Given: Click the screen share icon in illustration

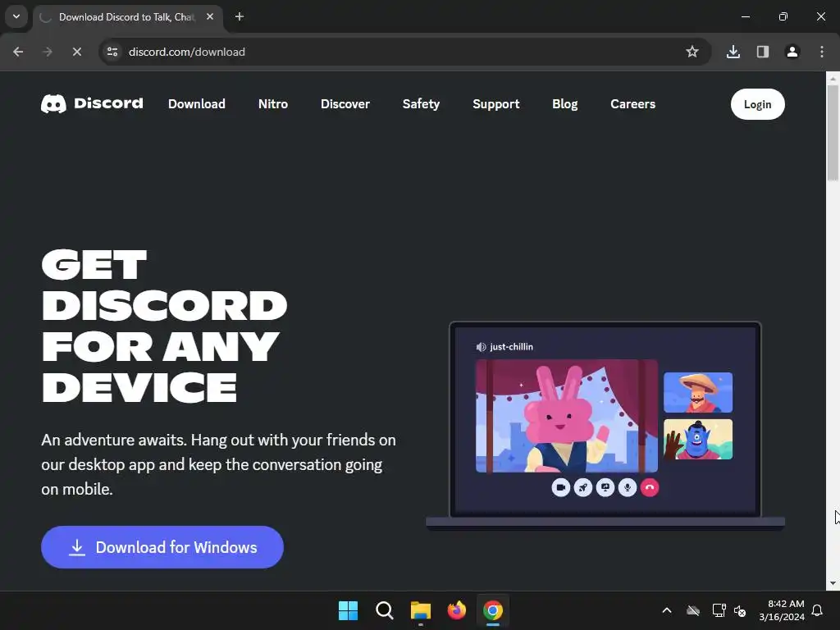Looking at the screenshot, I should [605, 487].
